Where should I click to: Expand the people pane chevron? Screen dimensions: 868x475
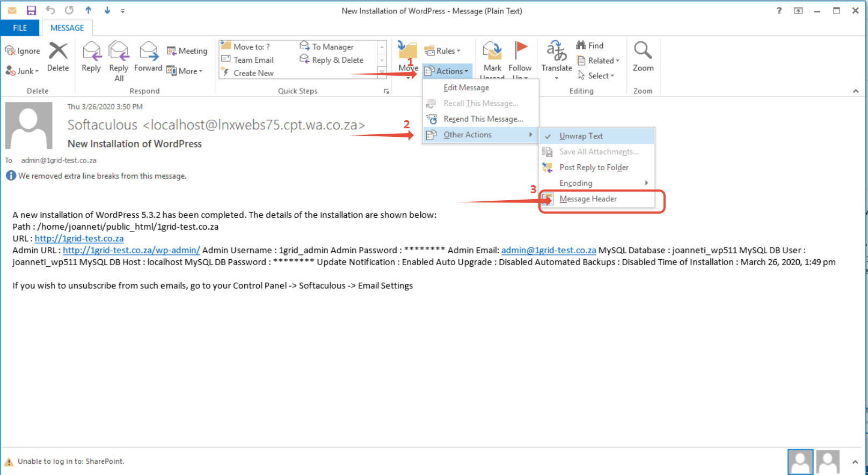click(855, 462)
